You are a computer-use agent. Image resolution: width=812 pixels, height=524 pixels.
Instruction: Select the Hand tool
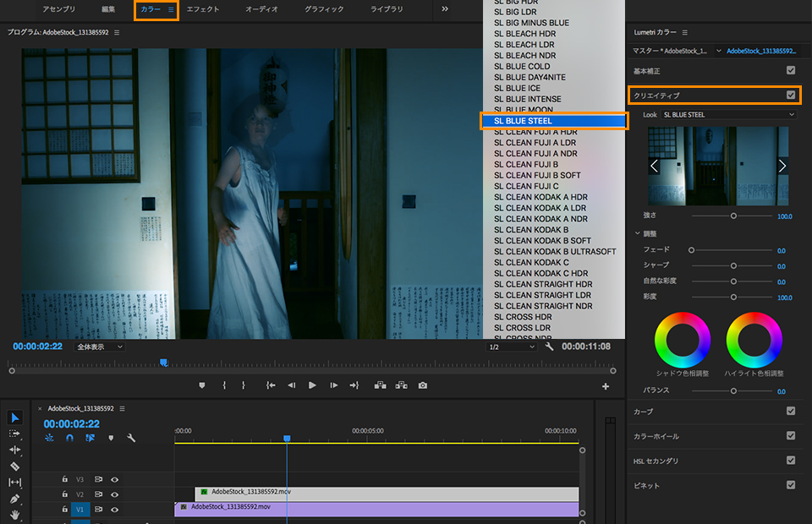(14, 515)
